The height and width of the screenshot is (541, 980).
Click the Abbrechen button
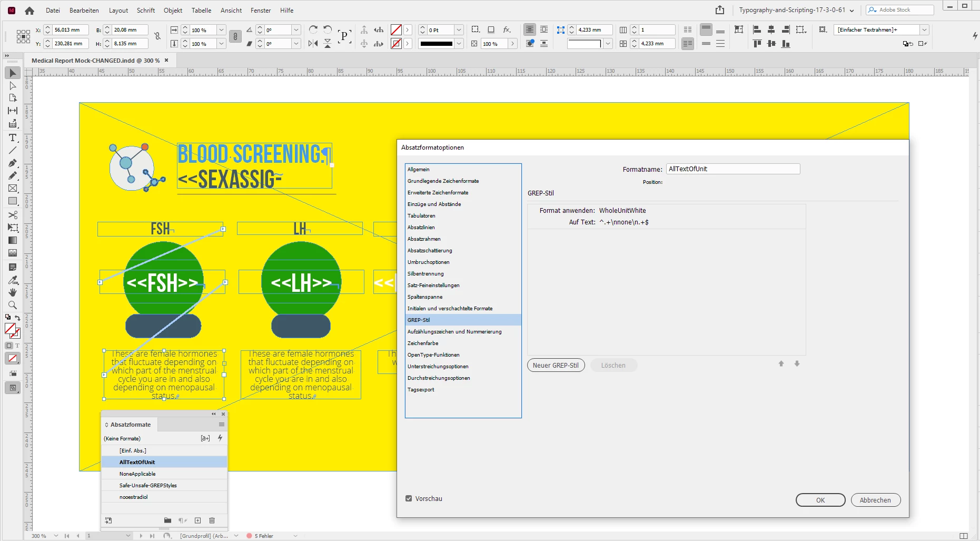click(x=876, y=500)
